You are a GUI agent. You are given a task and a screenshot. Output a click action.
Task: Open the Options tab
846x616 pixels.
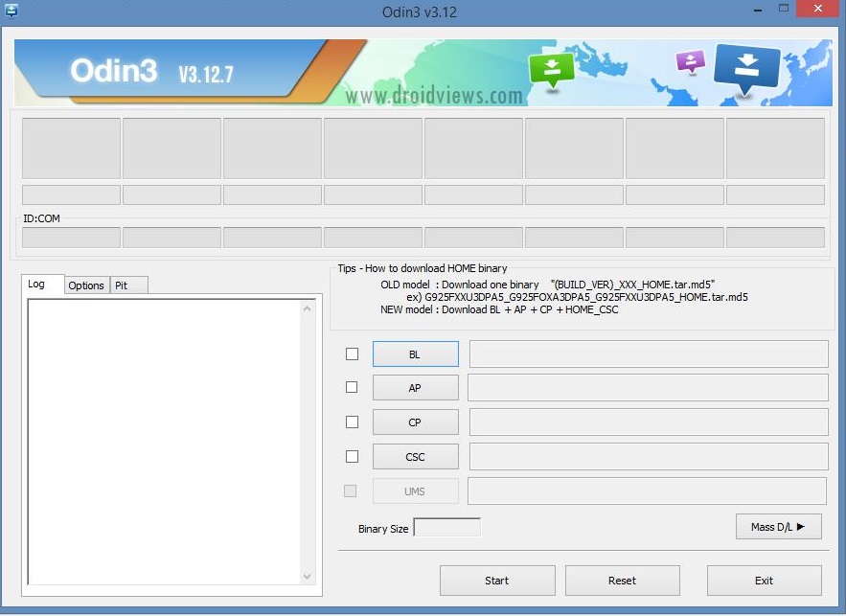tap(86, 285)
